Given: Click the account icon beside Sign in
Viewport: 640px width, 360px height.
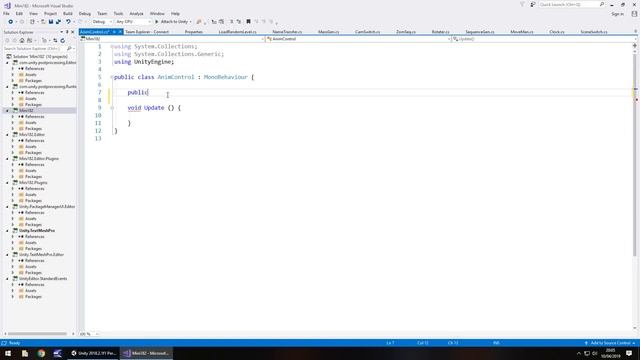Looking at the screenshot, I should click(x=634, y=13).
